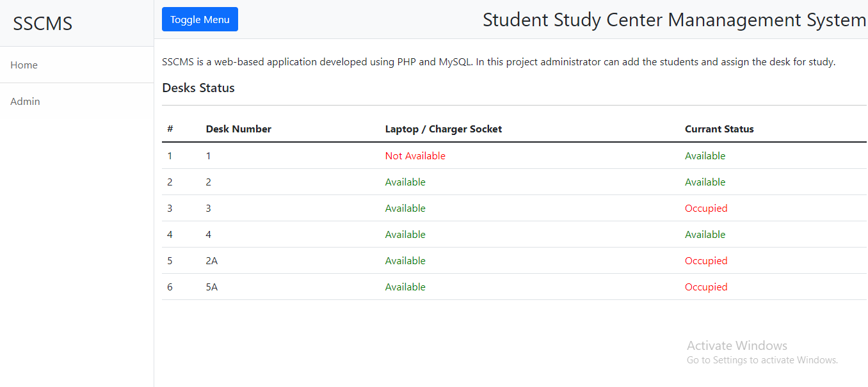Click the socket Available cell for desk 5A
The height and width of the screenshot is (387, 868).
coord(405,287)
